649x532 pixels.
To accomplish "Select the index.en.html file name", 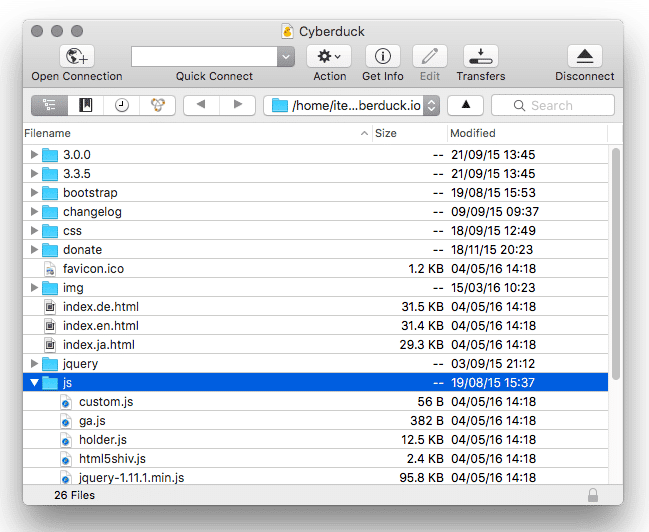I will pyautogui.click(x=101, y=326).
